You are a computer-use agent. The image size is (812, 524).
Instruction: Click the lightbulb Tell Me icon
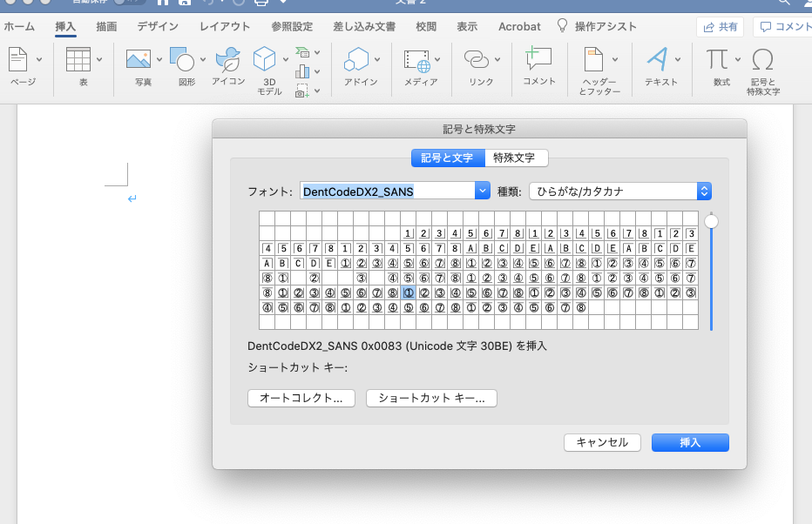(562, 25)
